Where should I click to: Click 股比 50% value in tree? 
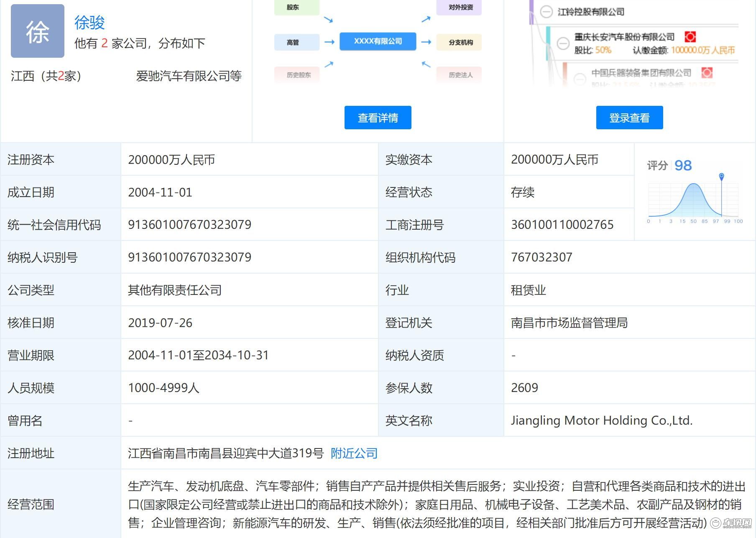603,51
